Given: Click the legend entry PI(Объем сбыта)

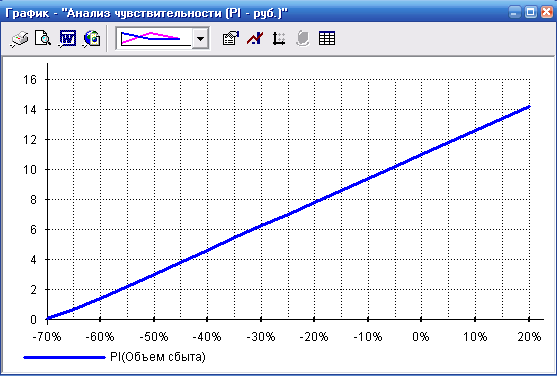Looking at the screenshot, I should pyautogui.click(x=158, y=357).
